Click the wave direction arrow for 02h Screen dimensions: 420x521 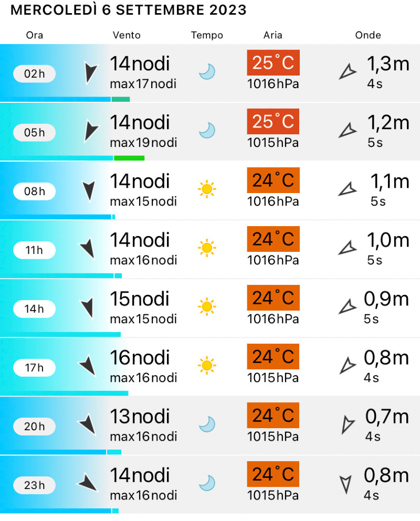click(347, 72)
